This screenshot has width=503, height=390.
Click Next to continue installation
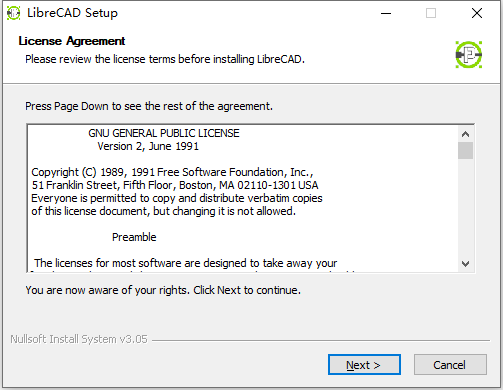tap(364, 365)
